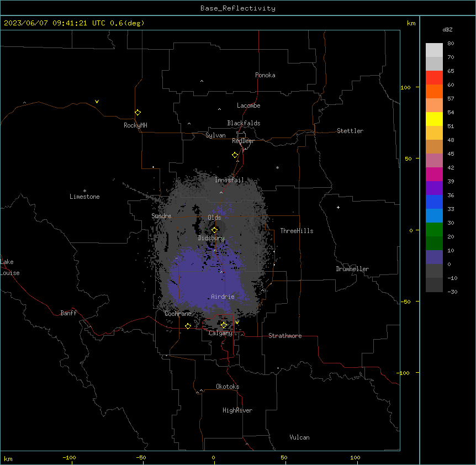This screenshot has height=465, width=476.
Task: Click the Okotoks label
Action: (228, 387)
